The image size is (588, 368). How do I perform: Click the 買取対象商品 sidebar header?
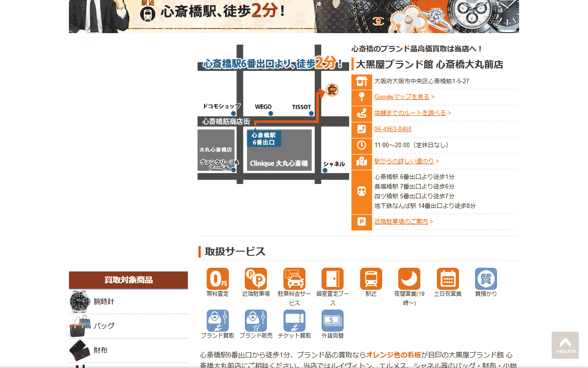pos(128,280)
